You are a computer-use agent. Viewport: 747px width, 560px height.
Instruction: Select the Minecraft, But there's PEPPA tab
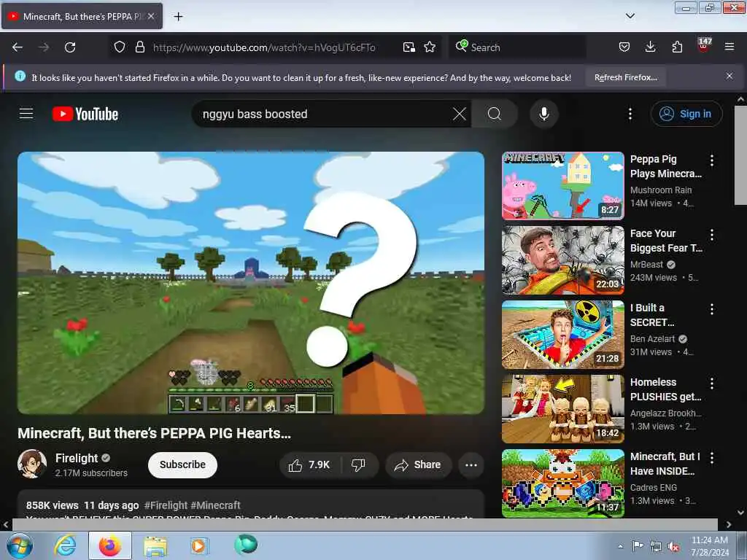[82, 16]
